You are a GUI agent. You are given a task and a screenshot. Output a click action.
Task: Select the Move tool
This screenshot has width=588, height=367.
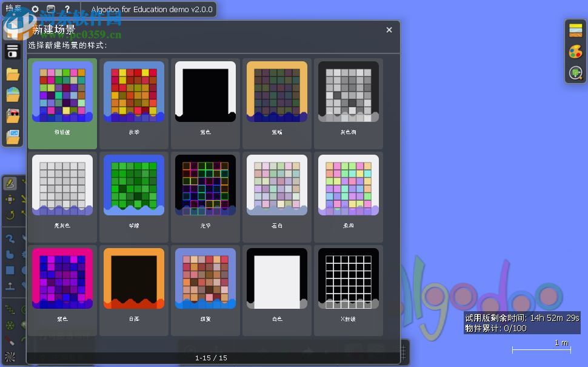(x=10, y=199)
